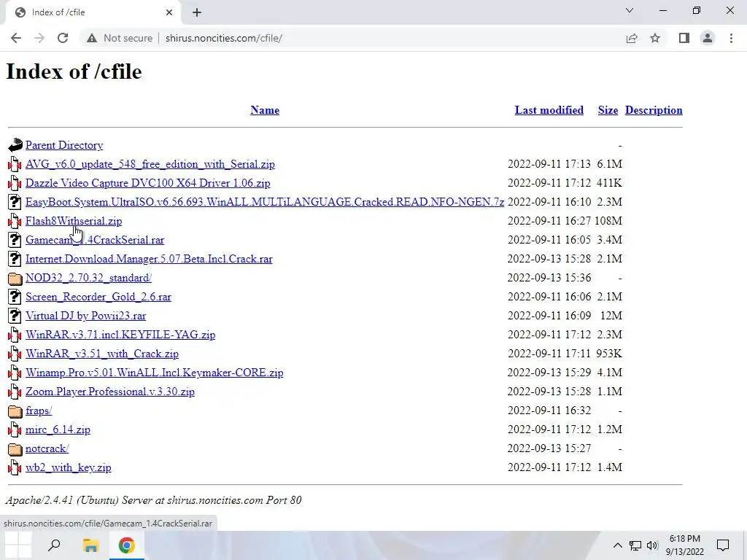Click the Chrome profile avatar icon
747x560 pixels.
click(708, 38)
